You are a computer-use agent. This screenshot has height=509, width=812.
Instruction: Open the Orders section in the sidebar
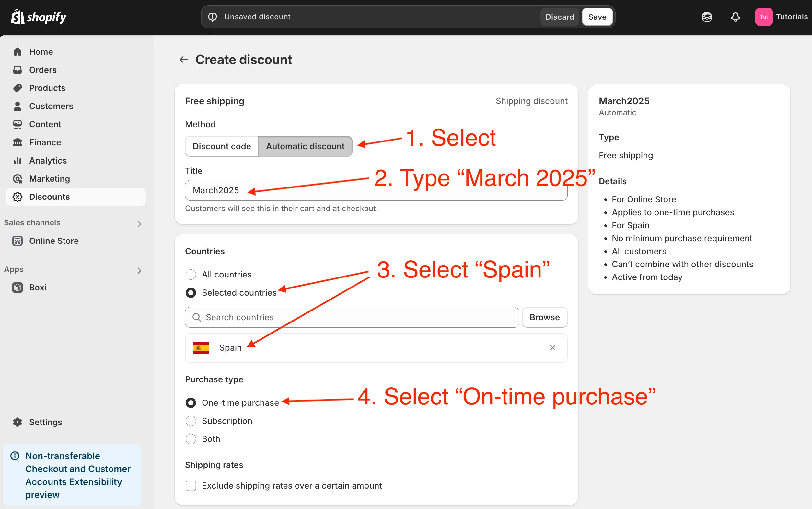tap(42, 70)
